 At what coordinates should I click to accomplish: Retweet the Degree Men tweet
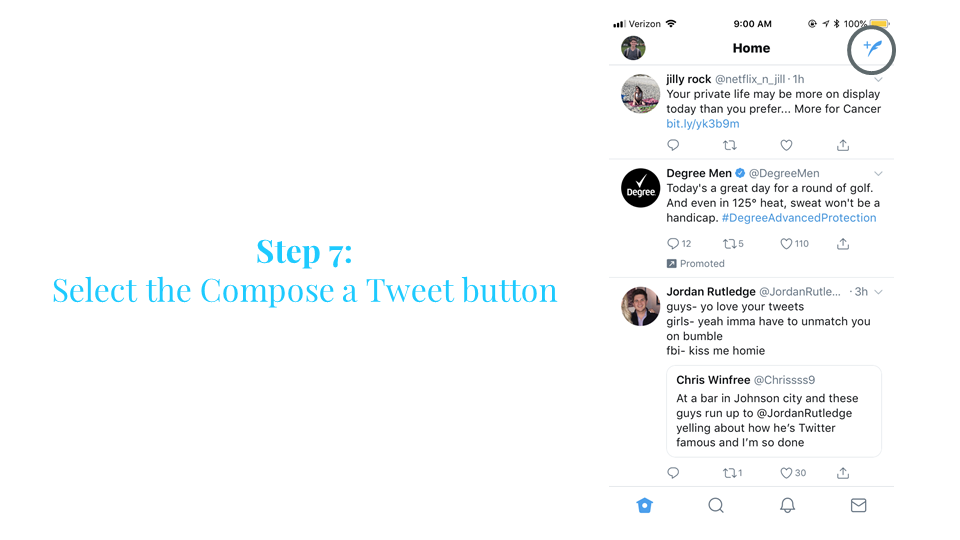(733, 244)
